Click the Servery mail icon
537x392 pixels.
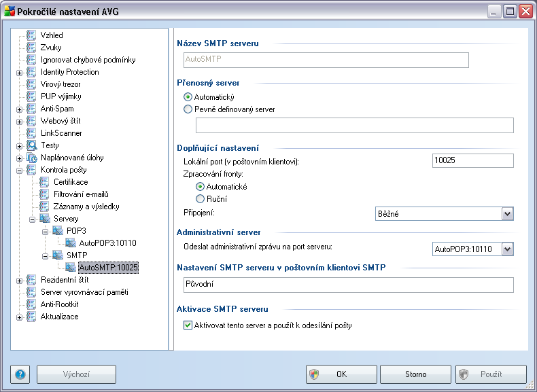click(45, 219)
